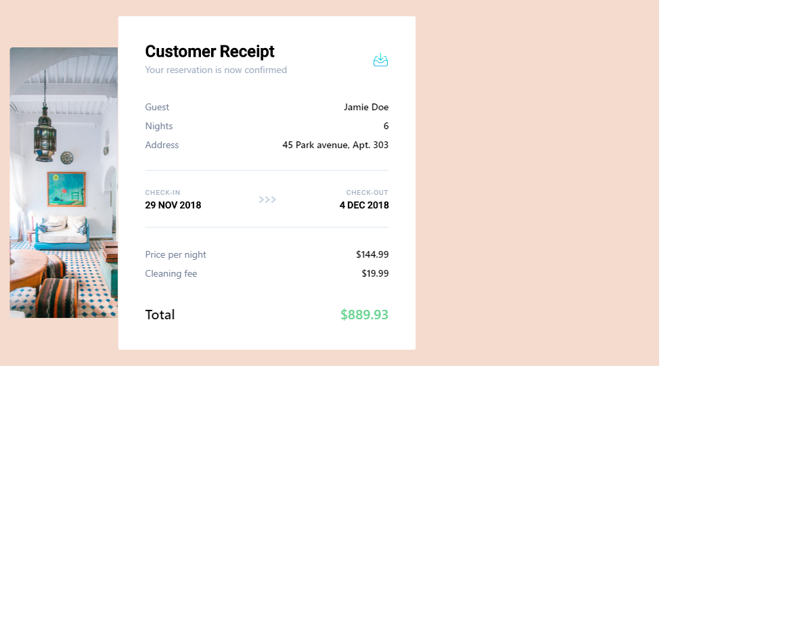Click the Cleaning fee label

[x=171, y=273]
